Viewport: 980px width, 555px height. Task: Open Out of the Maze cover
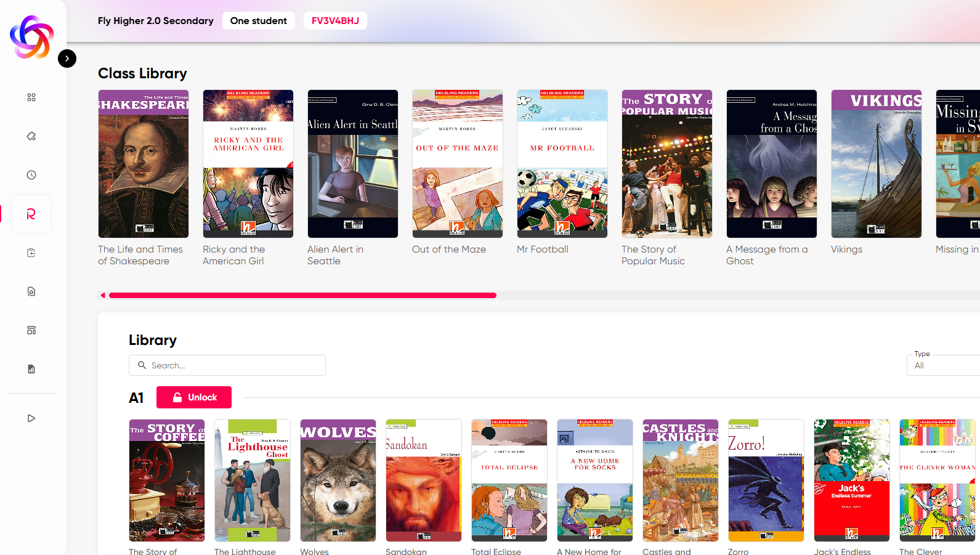[x=458, y=164]
